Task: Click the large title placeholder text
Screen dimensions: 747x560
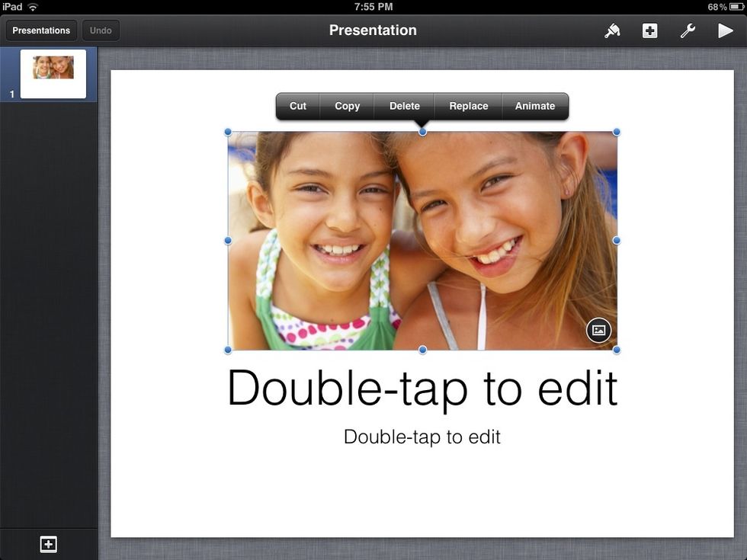Action: point(422,389)
